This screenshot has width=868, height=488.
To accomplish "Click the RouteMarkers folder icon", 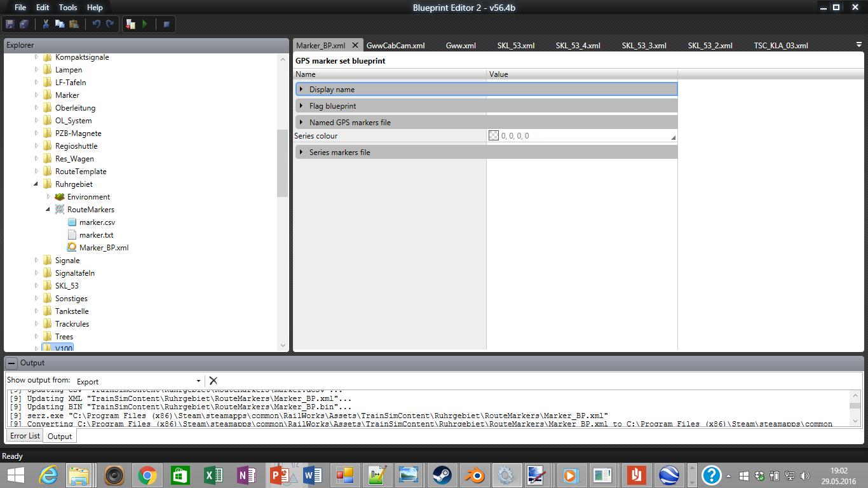I will pos(60,209).
